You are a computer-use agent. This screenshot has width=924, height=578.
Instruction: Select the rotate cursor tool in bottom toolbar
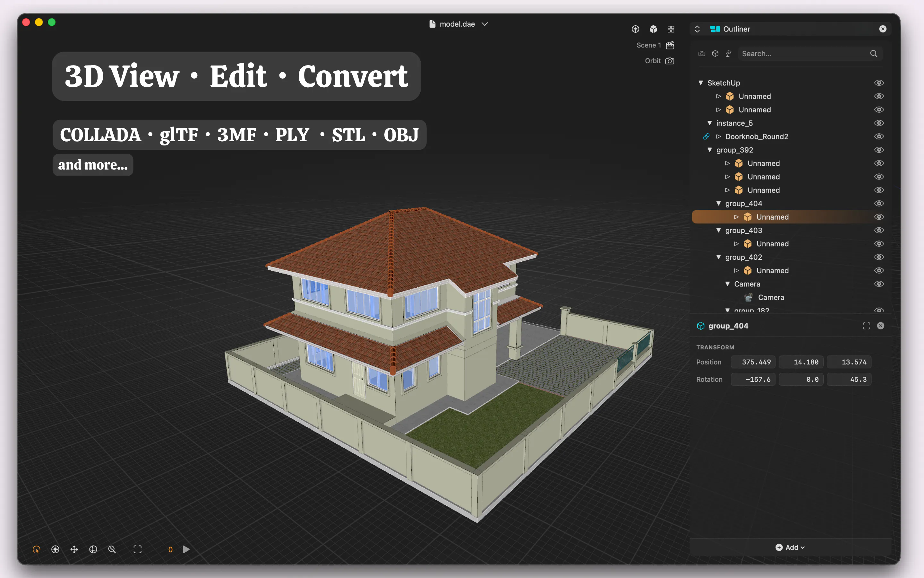coord(36,549)
